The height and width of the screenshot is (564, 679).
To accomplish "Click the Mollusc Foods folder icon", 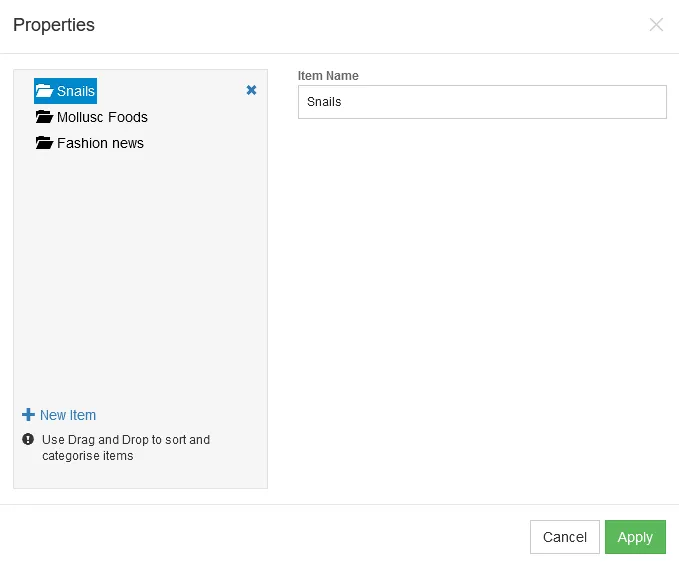I will [x=44, y=117].
